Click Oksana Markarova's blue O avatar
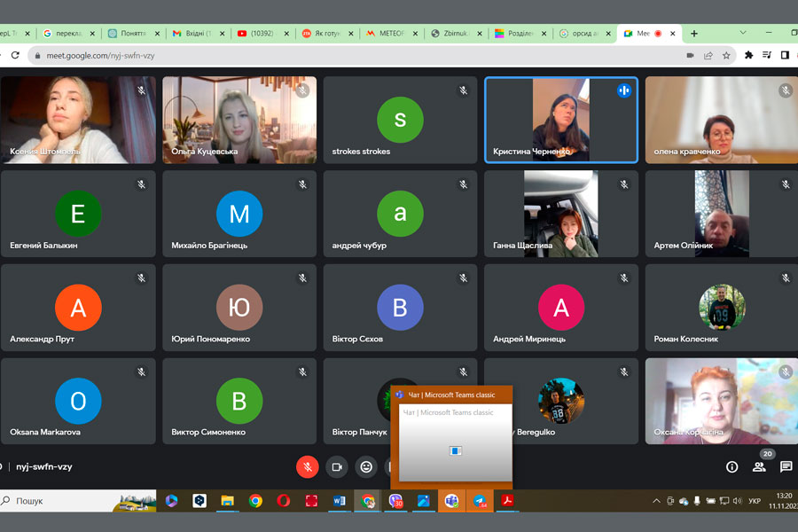798x532 pixels. tap(78, 401)
